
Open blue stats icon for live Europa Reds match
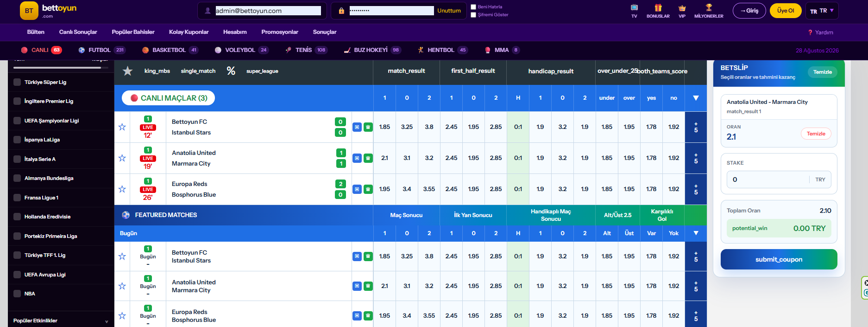(357, 189)
